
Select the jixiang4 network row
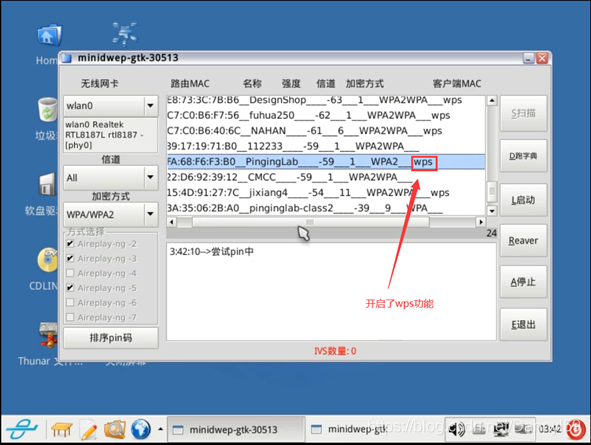coord(326,193)
